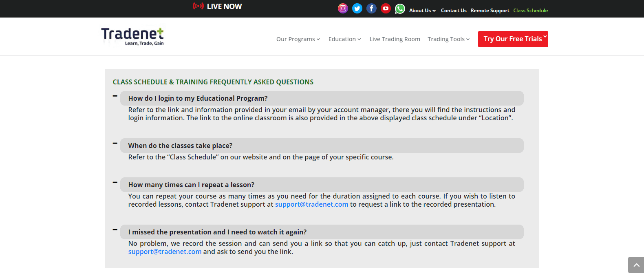Open the Twitter social icon
The image size is (644, 276).
click(357, 9)
